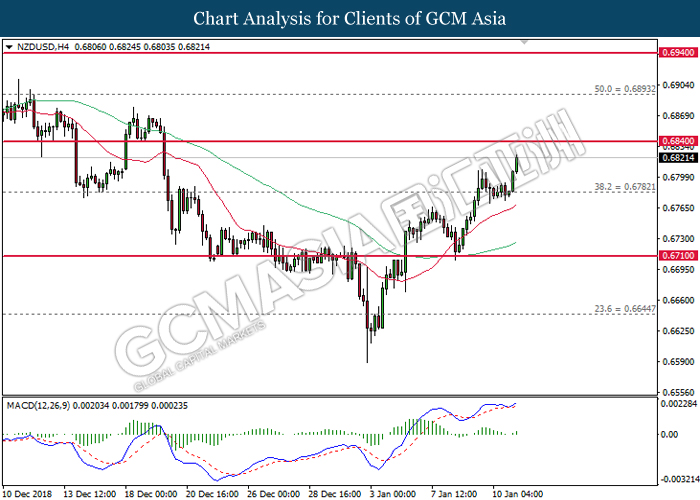Click the MACD zero level 0.00 label

[669, 434]
